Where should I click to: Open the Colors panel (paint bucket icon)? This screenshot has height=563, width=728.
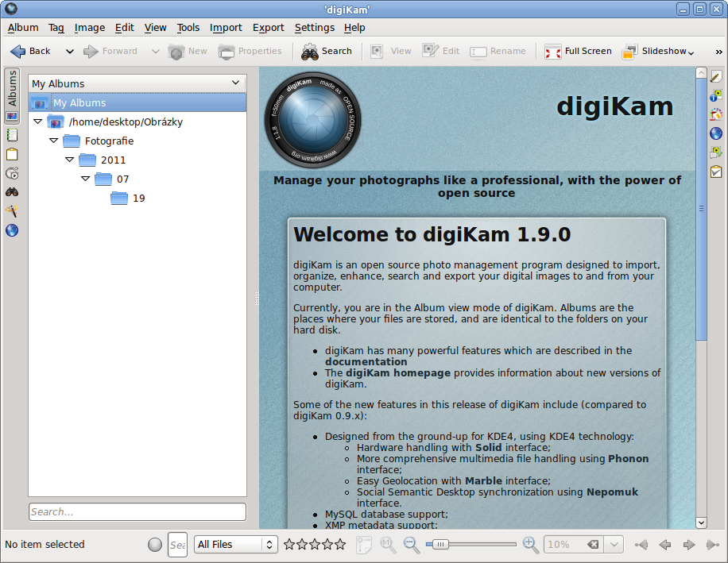716,114
